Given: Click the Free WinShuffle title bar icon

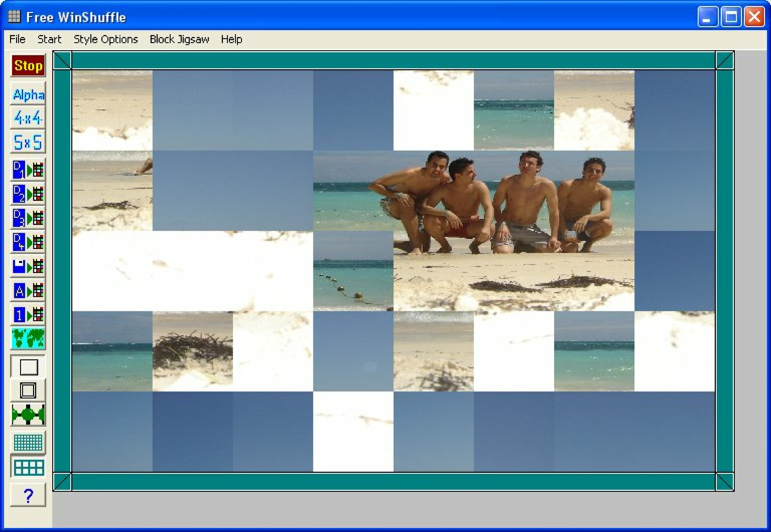Looking at the screenshot, I should pyautogui.click(x=14, y=17).
